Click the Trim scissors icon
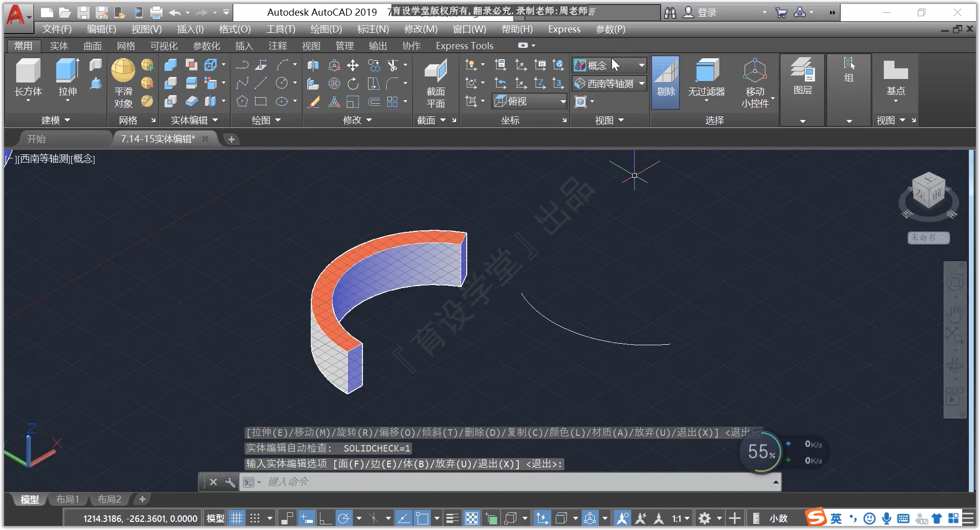 click(392, 65)
